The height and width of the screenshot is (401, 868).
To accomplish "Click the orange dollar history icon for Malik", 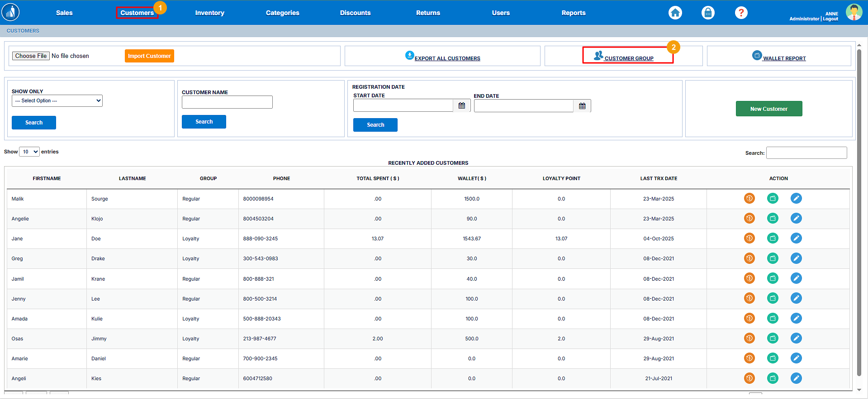I will [x=749, y=198].
